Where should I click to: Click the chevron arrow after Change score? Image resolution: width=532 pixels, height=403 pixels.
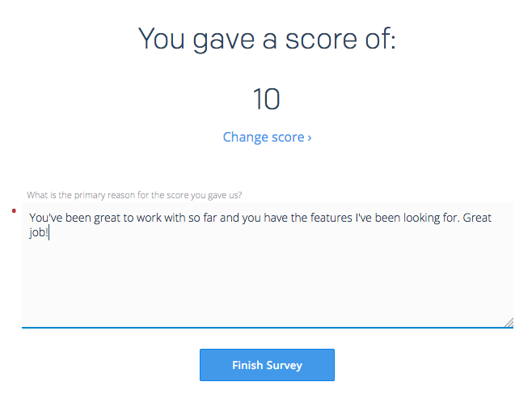(310, 138)
